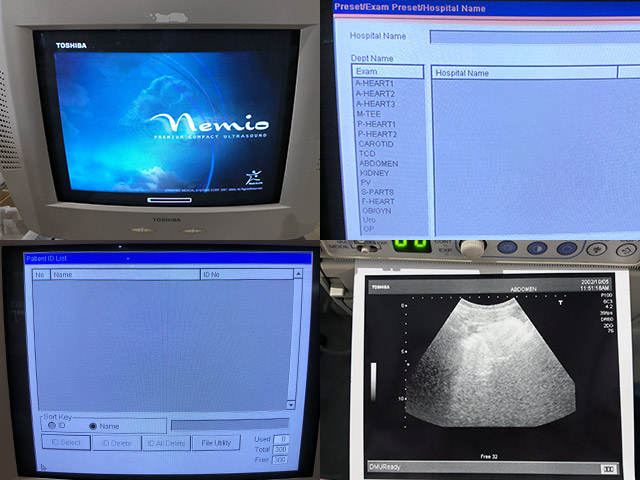640x480 pixels.
Task: Select A-HEART2 in the Exam list
Action: (x=375, y=93)
